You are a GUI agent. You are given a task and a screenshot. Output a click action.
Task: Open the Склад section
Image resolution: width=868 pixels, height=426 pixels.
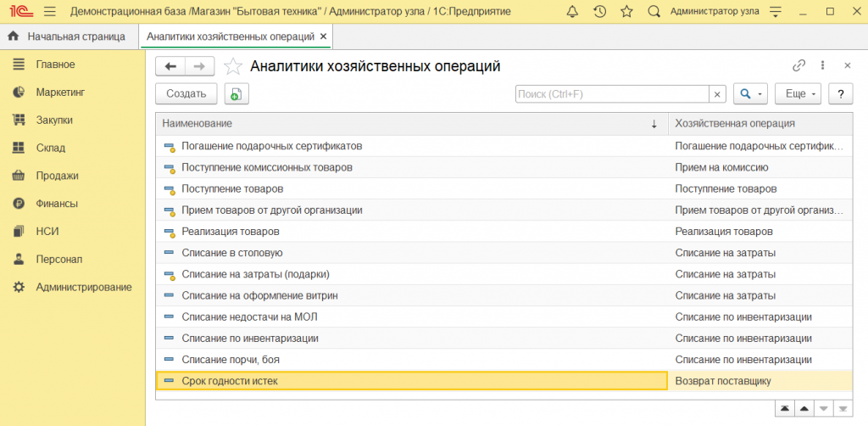coord(51,148)
